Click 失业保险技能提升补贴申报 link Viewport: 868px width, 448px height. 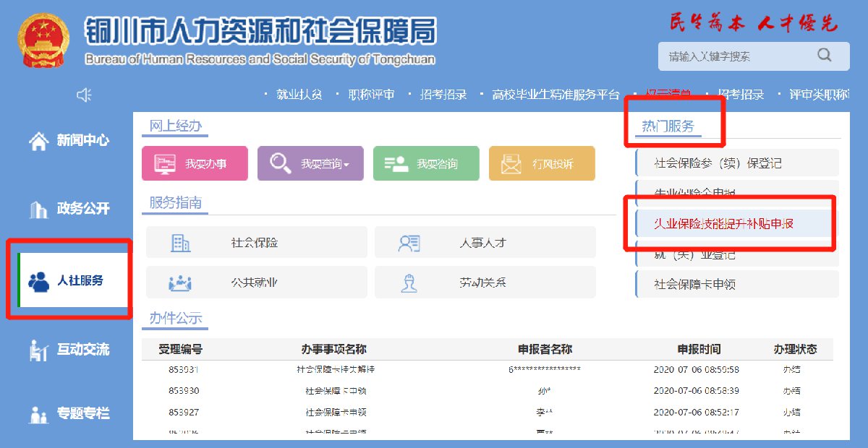coord(723,224)
